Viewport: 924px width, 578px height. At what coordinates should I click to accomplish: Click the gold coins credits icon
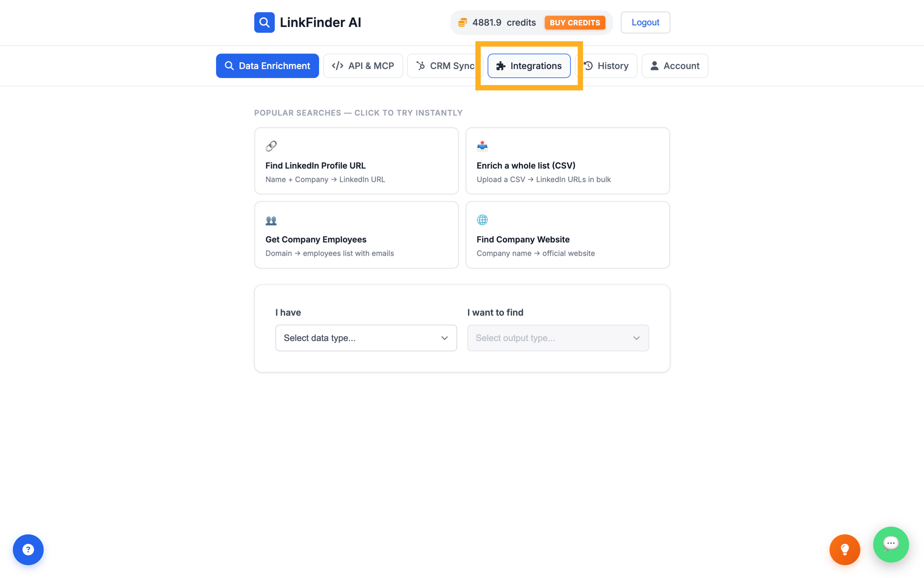pos(462,22)
